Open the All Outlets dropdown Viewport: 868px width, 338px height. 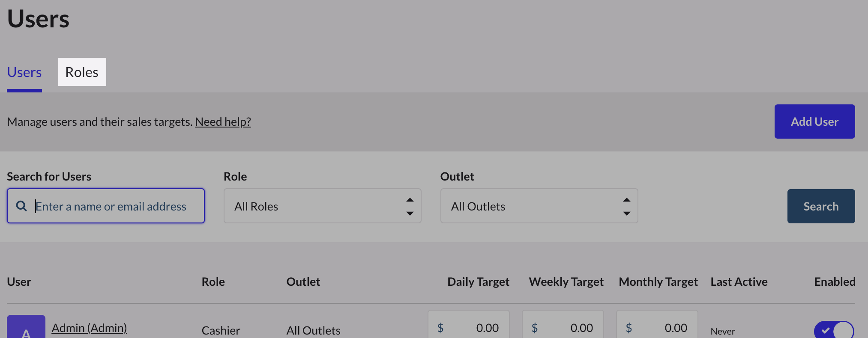tap(539, 206)
